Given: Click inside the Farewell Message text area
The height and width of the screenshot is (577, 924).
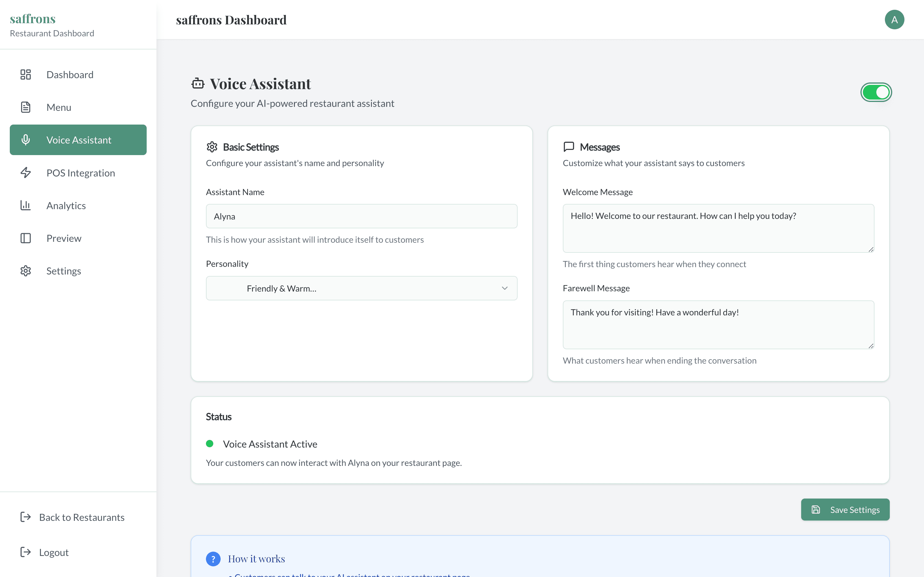Looking at the screenshot, I should pos(718,325).
